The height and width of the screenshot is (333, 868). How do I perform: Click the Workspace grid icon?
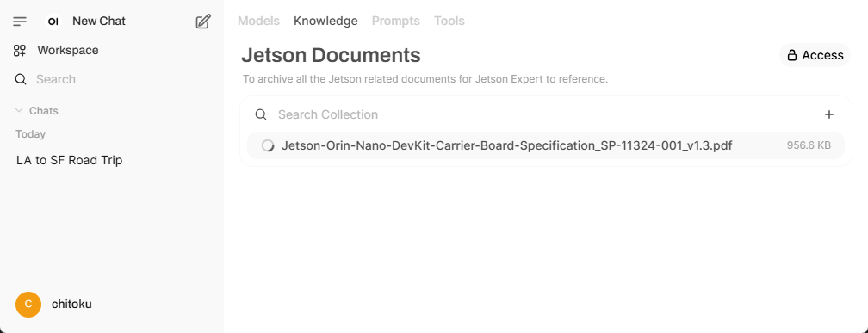(x=20, y=51)
